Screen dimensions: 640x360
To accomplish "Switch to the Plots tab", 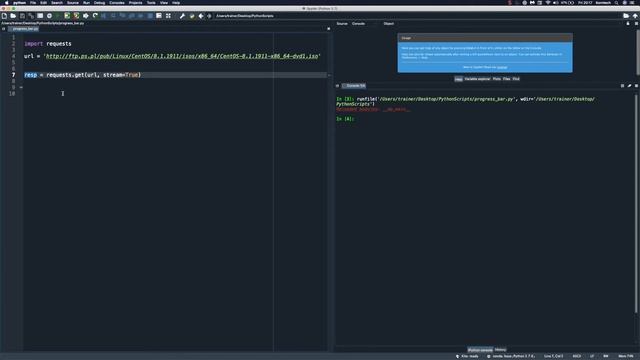I will pos(497,79).
